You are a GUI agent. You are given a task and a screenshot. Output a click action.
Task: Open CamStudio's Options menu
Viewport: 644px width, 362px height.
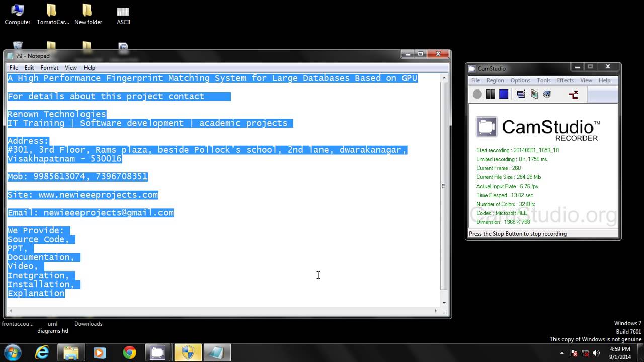coord(520,80)
